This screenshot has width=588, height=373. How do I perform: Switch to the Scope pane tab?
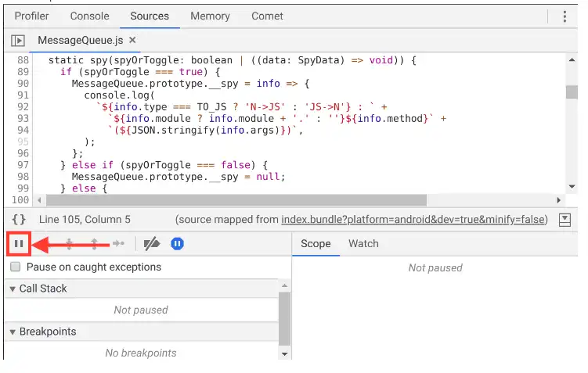[316, 243]
